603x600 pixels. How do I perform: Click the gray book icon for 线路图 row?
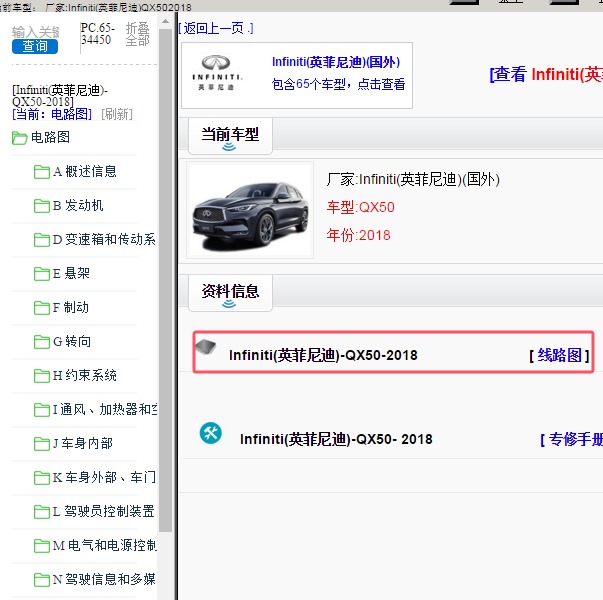click(x=206, y=347)
